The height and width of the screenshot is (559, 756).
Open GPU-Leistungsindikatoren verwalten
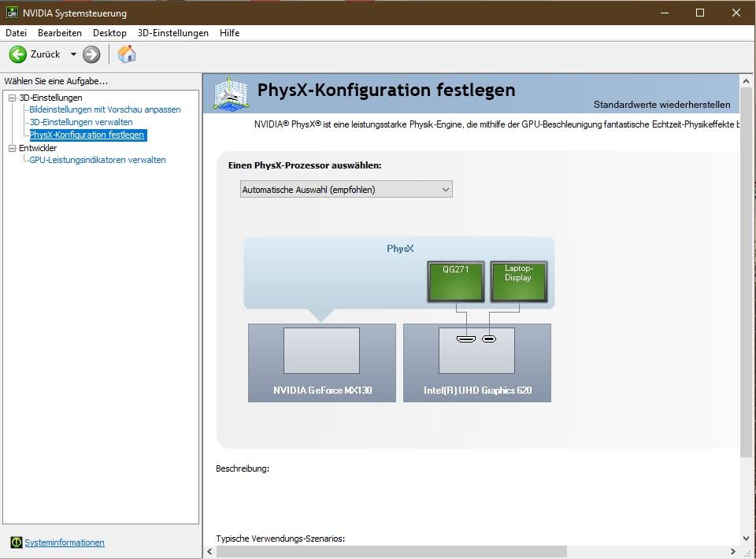tap(98, 160)
